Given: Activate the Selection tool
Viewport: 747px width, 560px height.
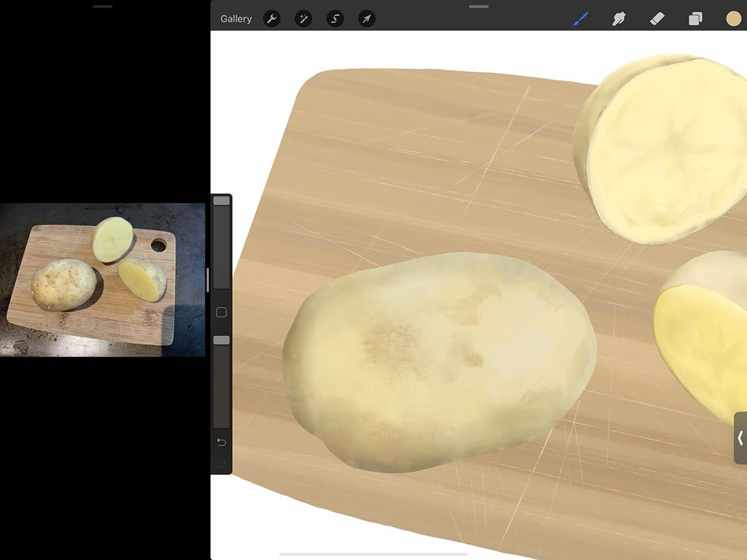Looking at the screenshot, I should click(335, 19).
